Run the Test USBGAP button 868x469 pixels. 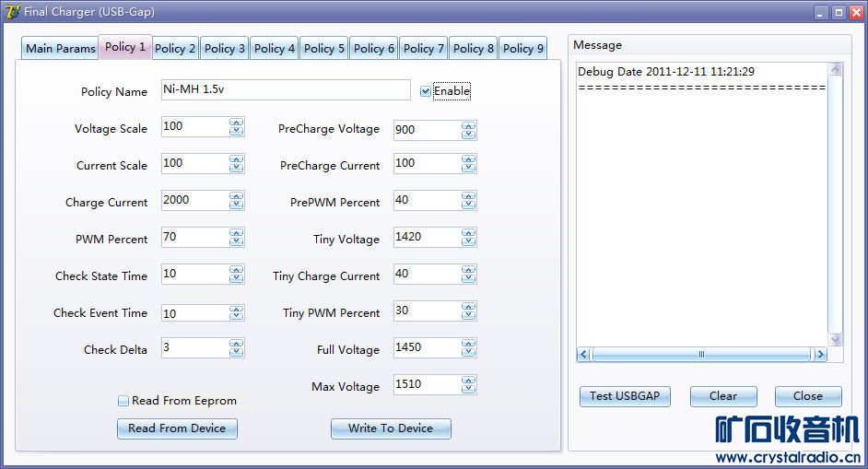pyautogui.click(x=625, y=396)
